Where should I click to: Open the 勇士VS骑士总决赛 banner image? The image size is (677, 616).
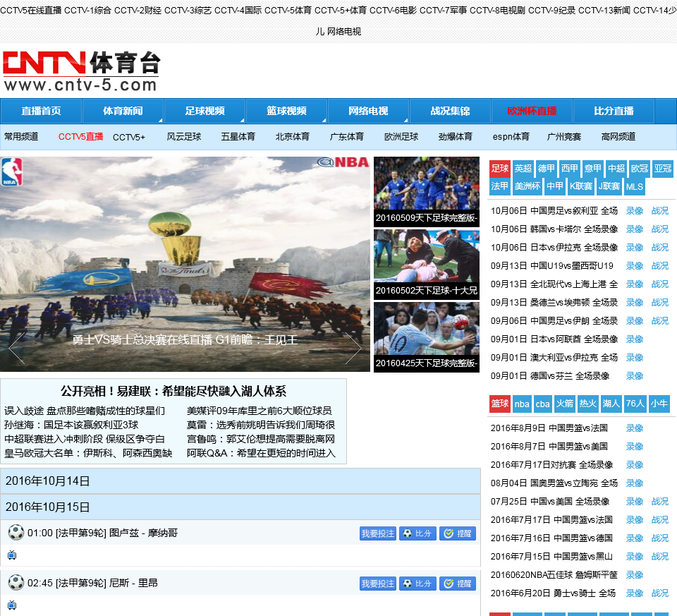185,264
